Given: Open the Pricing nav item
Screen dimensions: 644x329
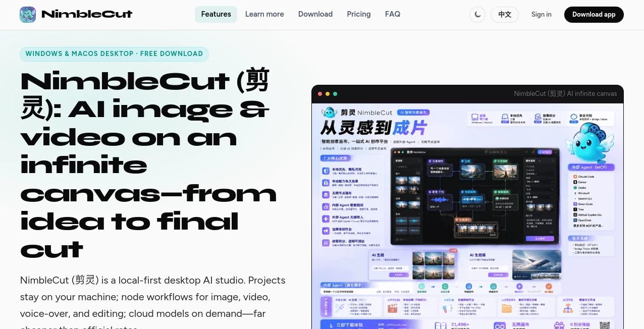Looking at the screenshot, I should point(359,14).
